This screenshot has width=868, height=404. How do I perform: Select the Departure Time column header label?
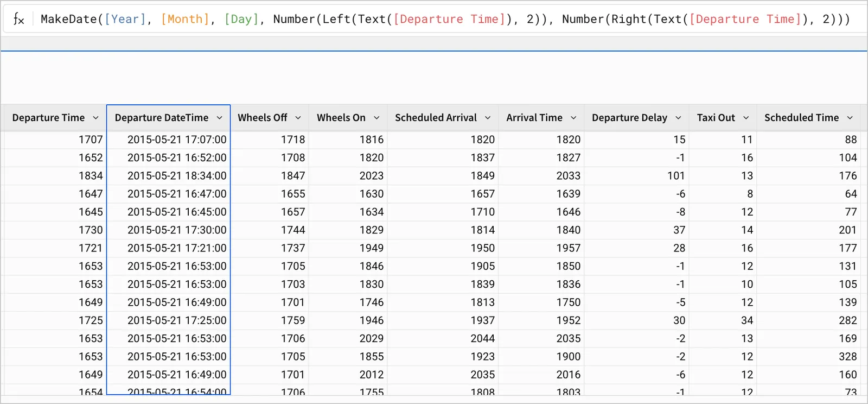(48, 118)
